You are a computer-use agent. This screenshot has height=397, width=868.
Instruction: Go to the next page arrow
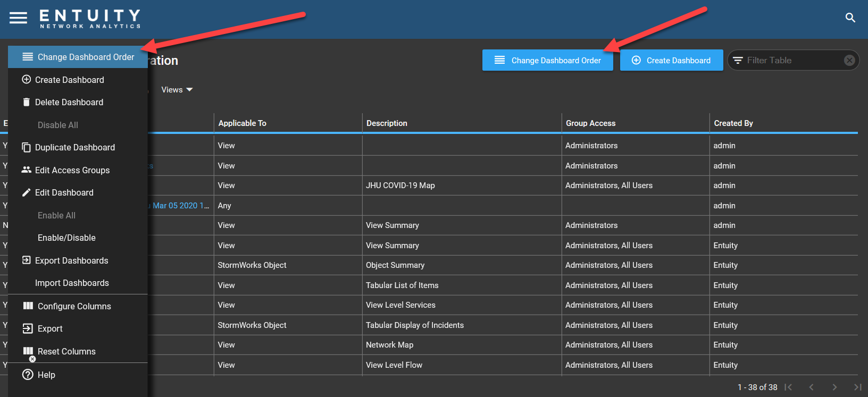[x=834, y=387]
